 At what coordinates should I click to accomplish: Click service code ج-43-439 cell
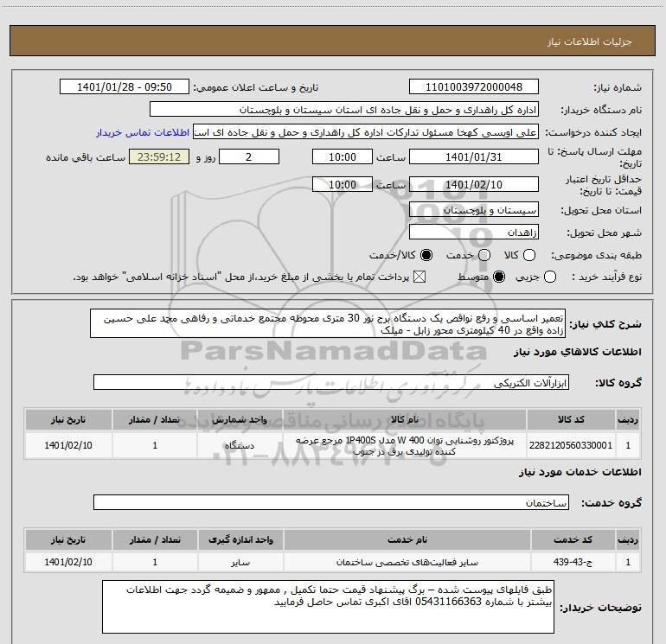[573, 562]
